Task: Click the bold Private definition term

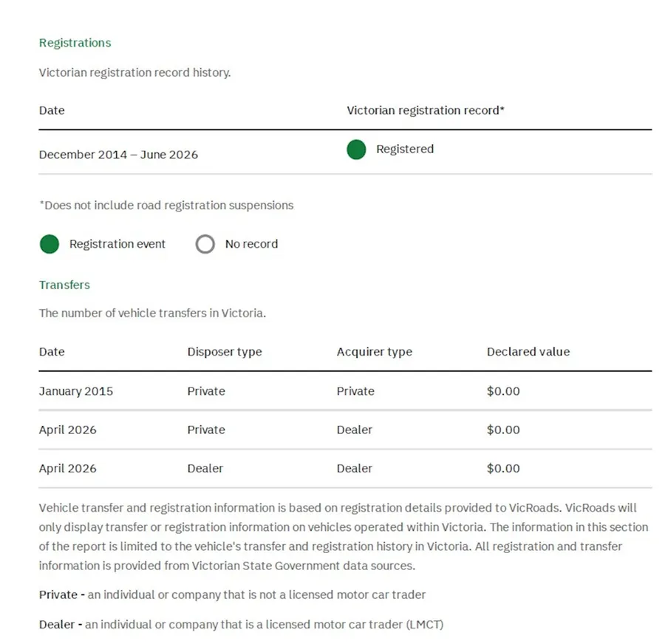Action: 58,594
